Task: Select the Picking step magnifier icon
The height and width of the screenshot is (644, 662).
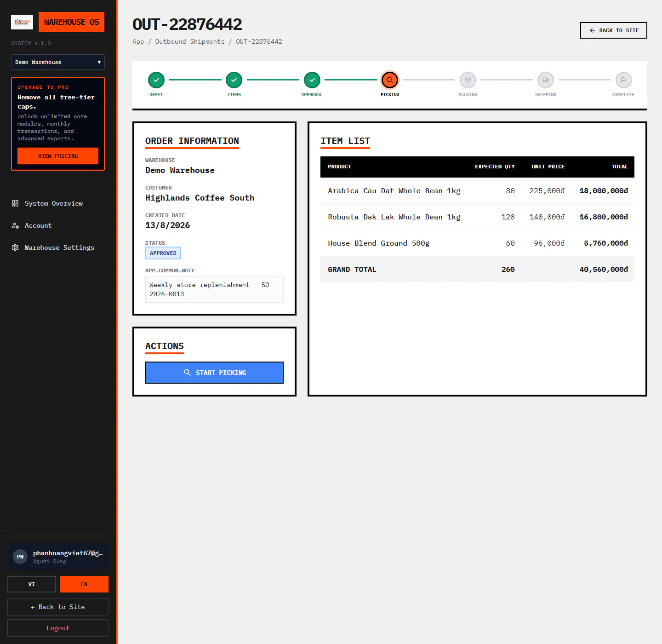Action: pyautogui.click(x=390, y=80)
